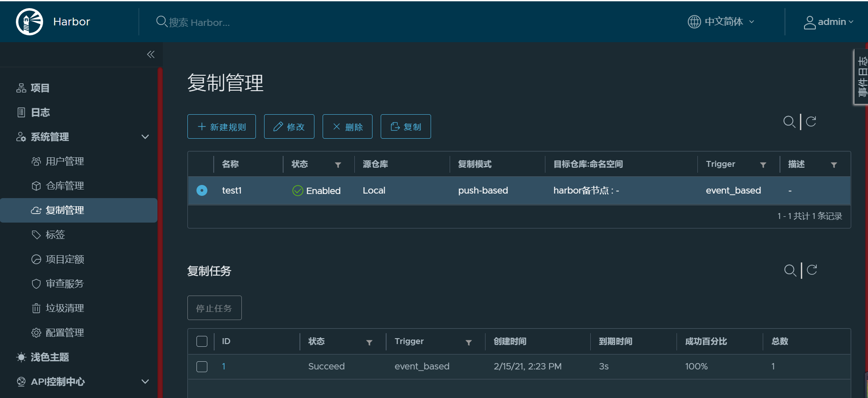Screen dimensions: 868x398
Task: Click the test1 rule name
Action: tap(231, 190)
